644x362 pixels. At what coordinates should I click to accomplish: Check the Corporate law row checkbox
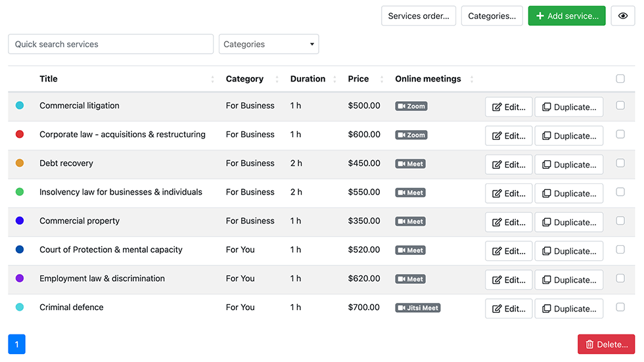[x=620, y=134]
